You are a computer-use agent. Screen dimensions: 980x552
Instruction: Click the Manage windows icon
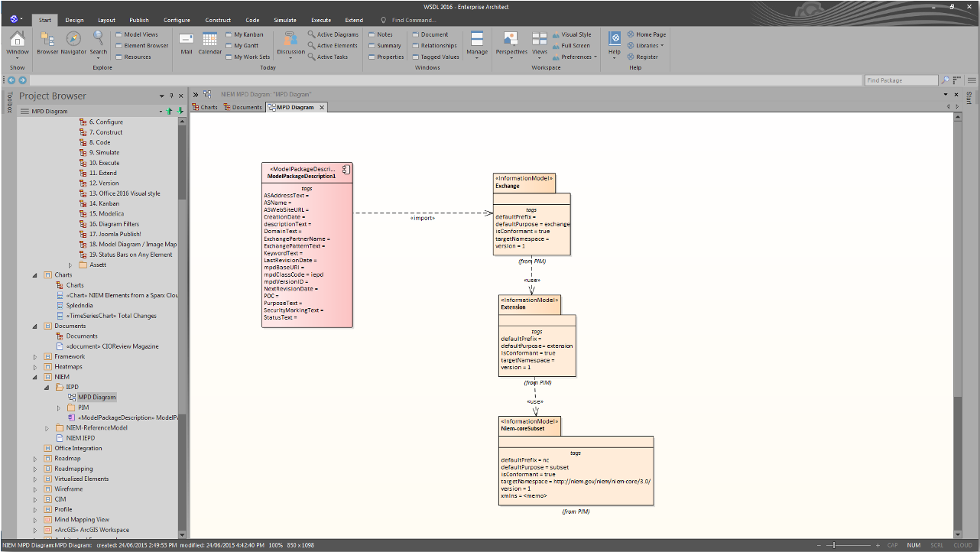coord(477,44)
